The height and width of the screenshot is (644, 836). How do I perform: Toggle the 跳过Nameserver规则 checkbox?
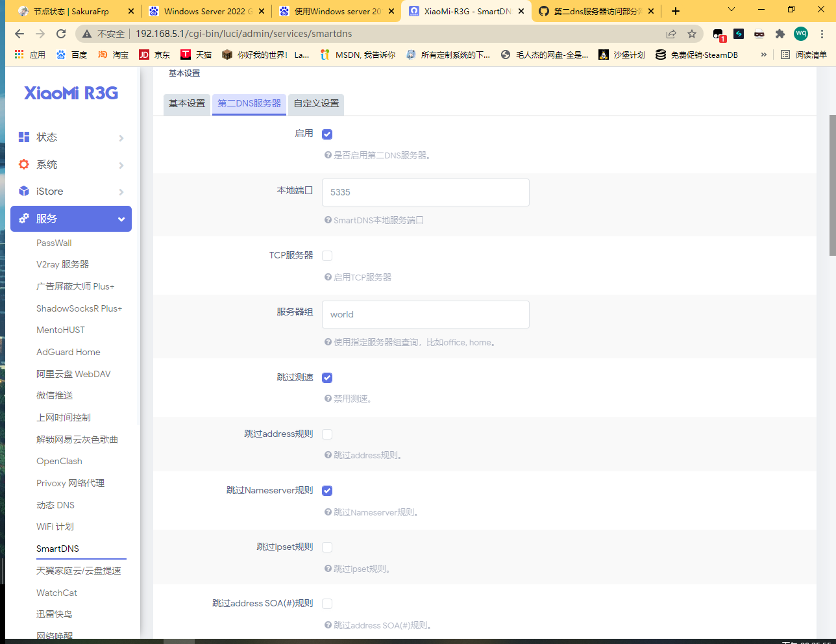[x=327, y=491]
